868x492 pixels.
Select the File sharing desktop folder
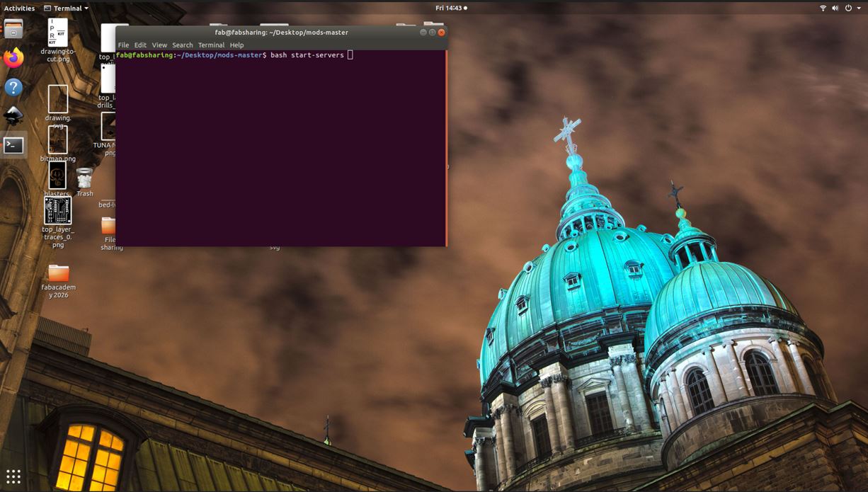point(109,234)
